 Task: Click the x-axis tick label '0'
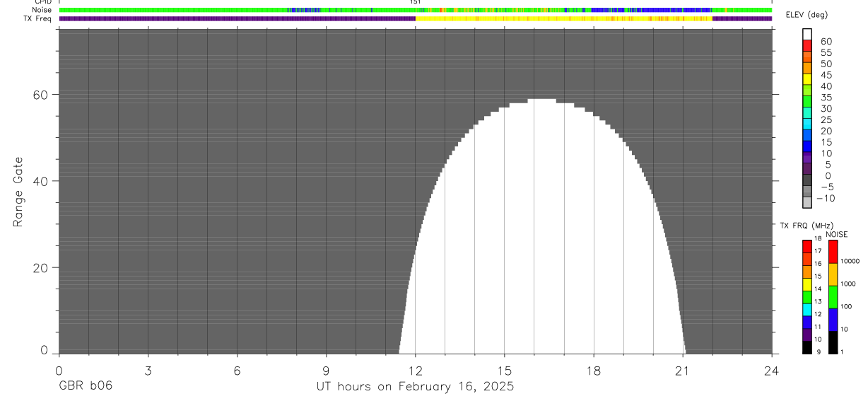click(59, 371)
